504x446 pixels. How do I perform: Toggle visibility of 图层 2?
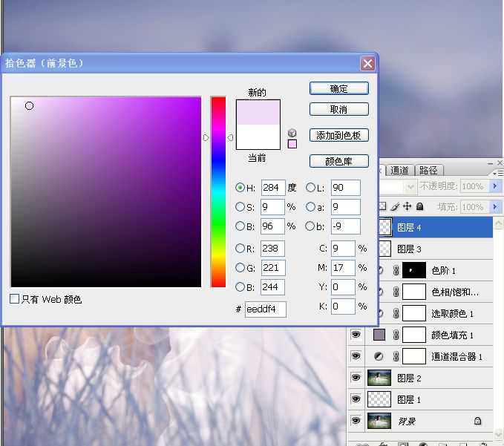click(x=356, y=378)
